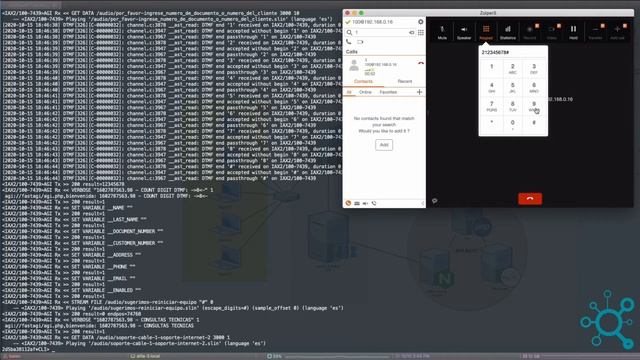Click the terminal line 'result=12345678'
This screenshot has height=360, width=640.
(63, 184)
